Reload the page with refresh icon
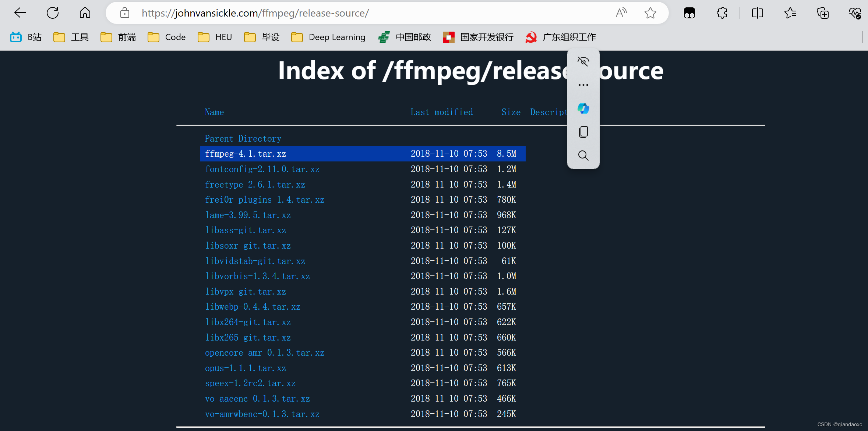The height and width of the screenshot is (431, 868). coord(53,13)
